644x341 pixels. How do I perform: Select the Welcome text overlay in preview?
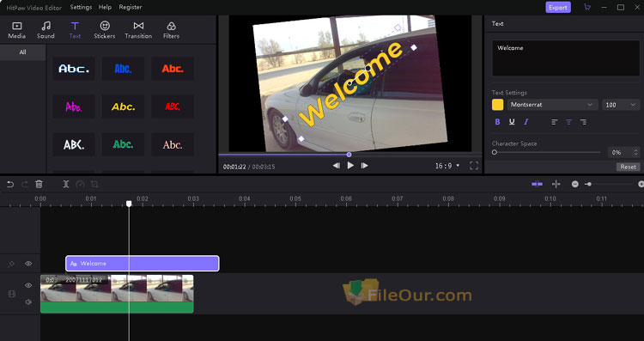pyautogui.click(x=350, y=83)
